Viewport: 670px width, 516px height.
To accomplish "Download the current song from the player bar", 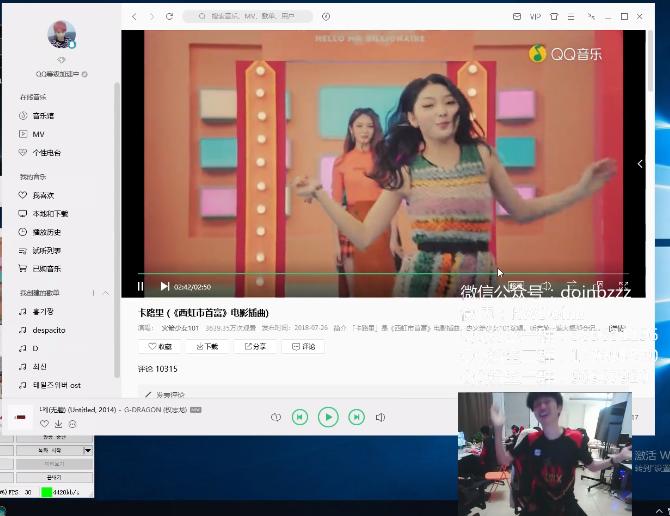I will click(59, 424).
